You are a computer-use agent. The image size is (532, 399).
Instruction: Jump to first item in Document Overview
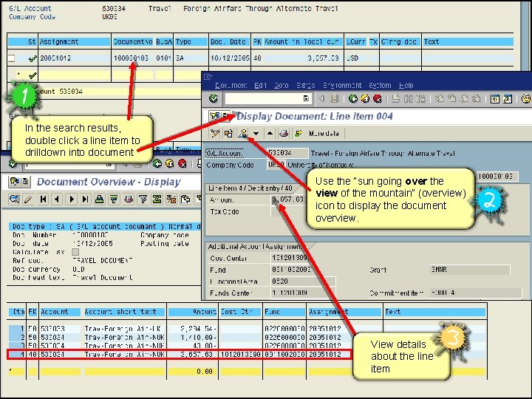point(43,199)
